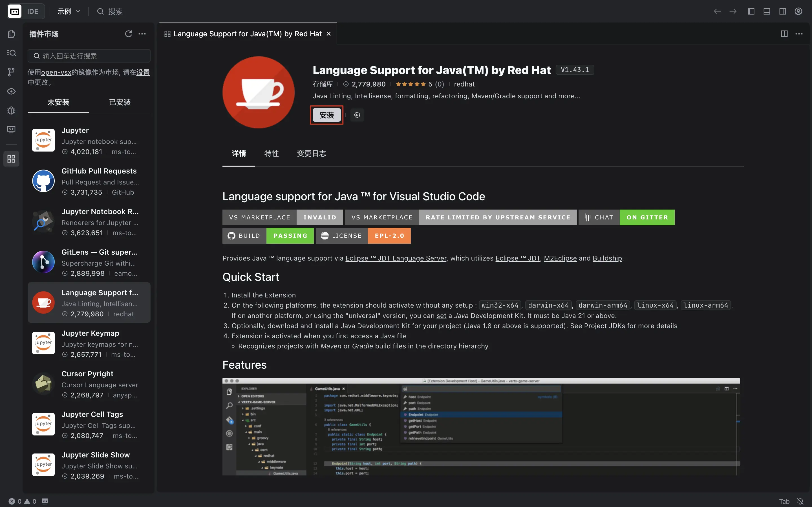Open the remote monitor sidebar icon

click(11, 130)
